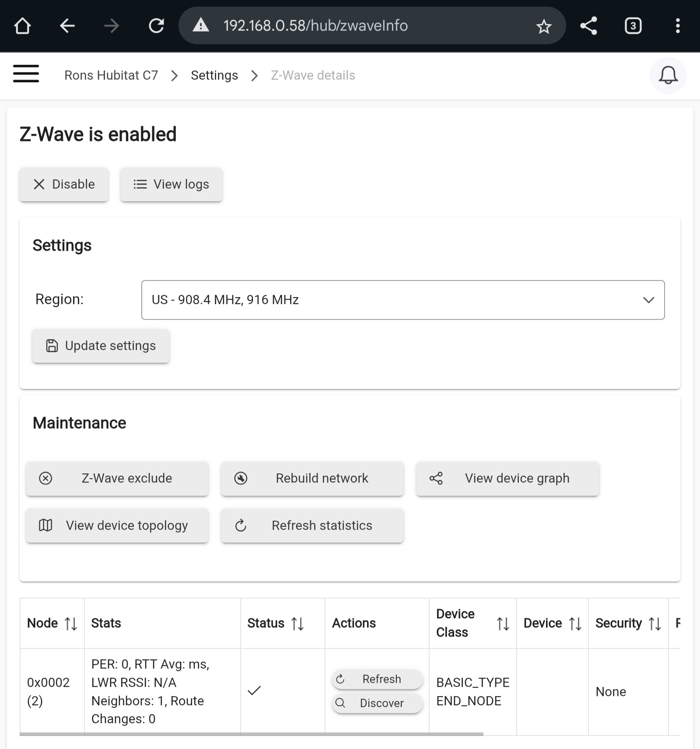Viewport: 700px width, 749px height.
Task: Click the notification bell icon
Action: 668,75
